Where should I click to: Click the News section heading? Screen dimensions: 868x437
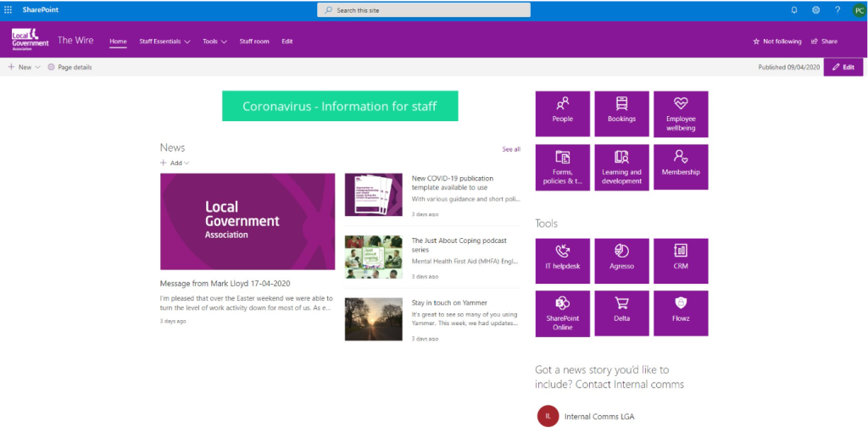(172, 147)
